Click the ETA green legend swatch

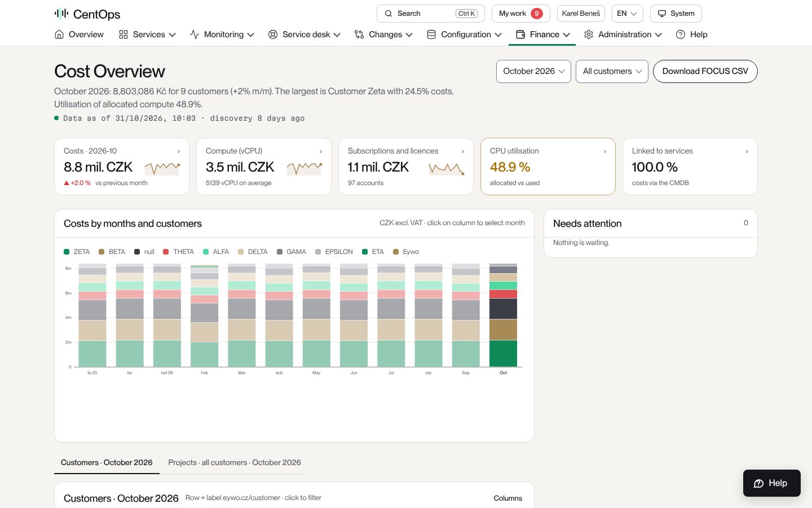(x=365, y=252)
